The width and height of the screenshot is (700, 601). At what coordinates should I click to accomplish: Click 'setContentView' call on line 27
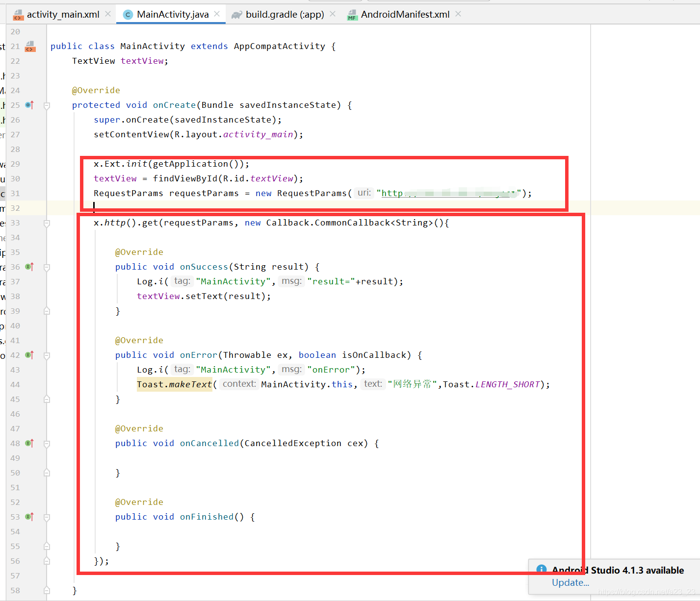(x=131, y=134)
